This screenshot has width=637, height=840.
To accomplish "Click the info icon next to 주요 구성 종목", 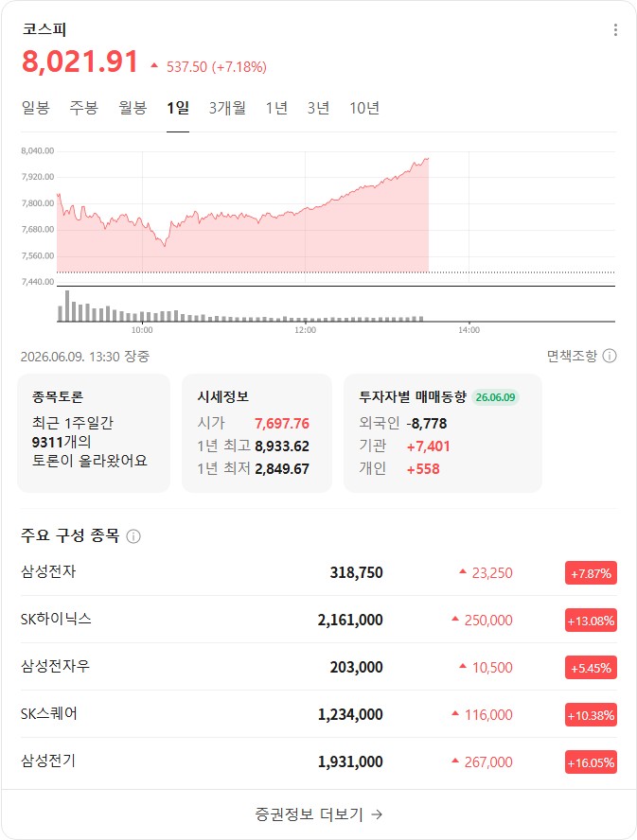I will 133,535.
